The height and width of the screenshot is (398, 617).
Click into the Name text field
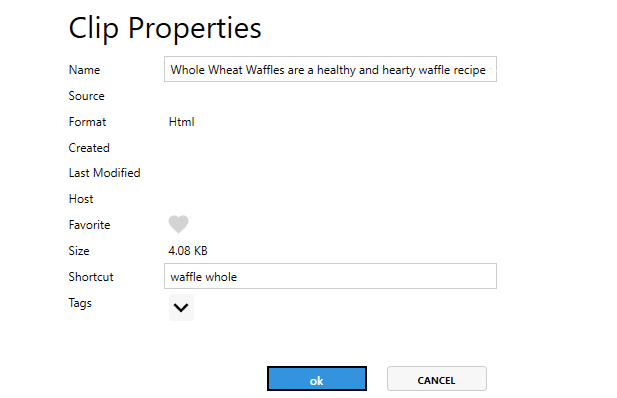330,69
